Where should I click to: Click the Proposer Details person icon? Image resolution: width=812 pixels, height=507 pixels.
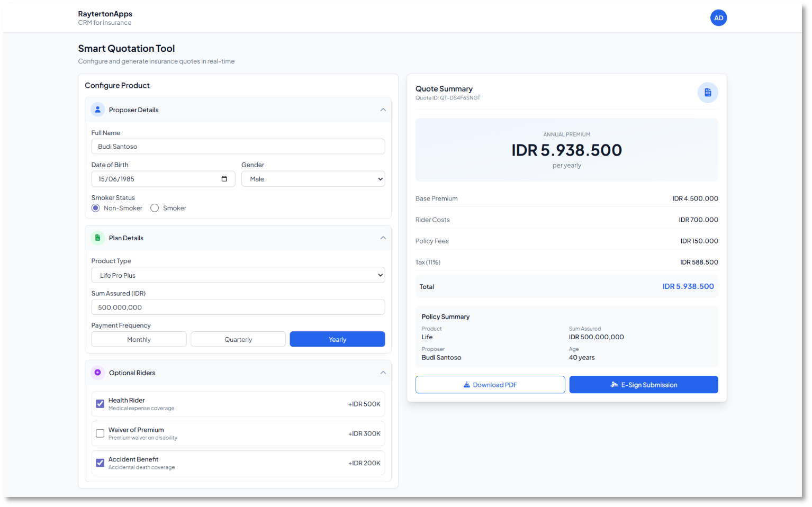(x=97, y=110)
